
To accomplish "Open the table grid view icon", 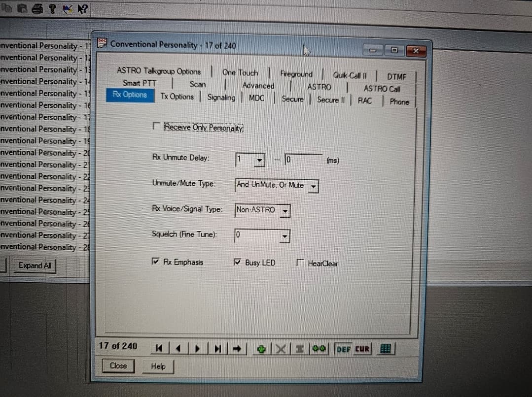I will (x=386, y=349).
